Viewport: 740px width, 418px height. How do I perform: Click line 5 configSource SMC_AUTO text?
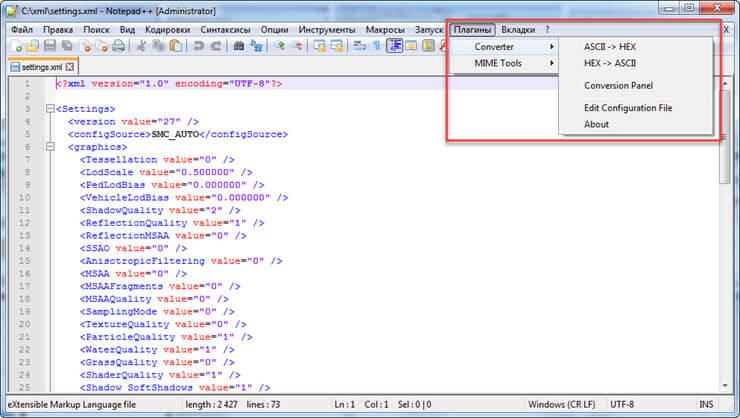click(x=177, y=134)
